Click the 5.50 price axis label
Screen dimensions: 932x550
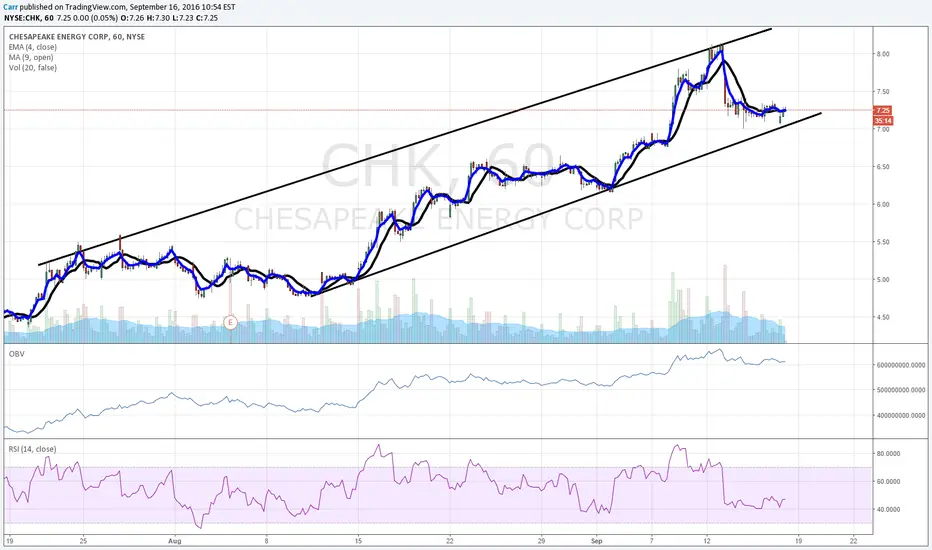883,242
